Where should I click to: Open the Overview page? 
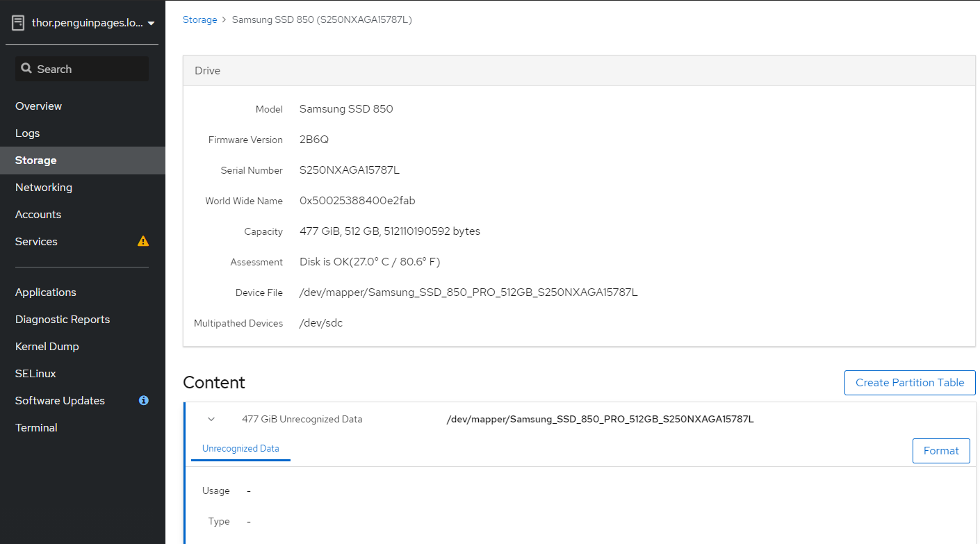point(38,106)
